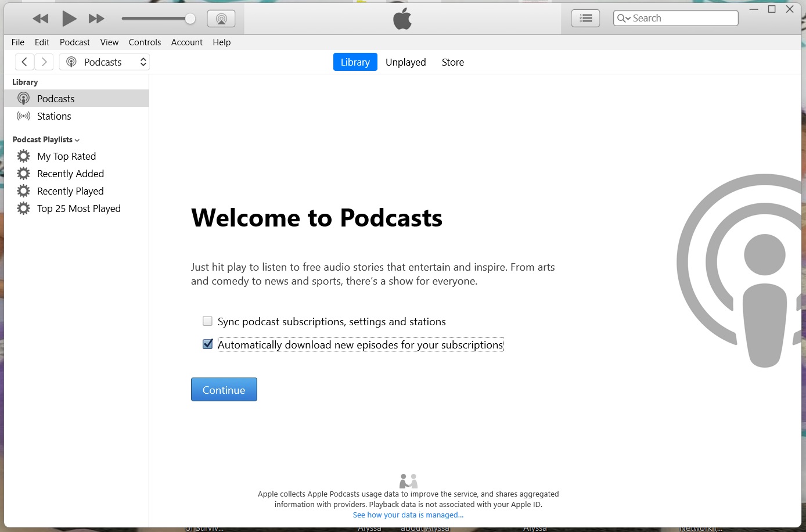Switch to the Store tab
The height and width of the screenshot is (532, 806).
click(x=453, y=62)
